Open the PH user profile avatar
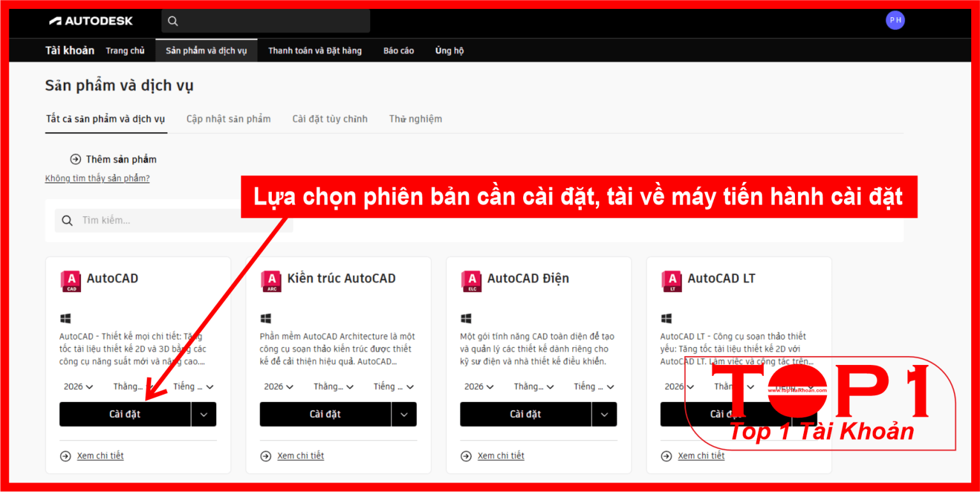 click(x=895, y=20)
